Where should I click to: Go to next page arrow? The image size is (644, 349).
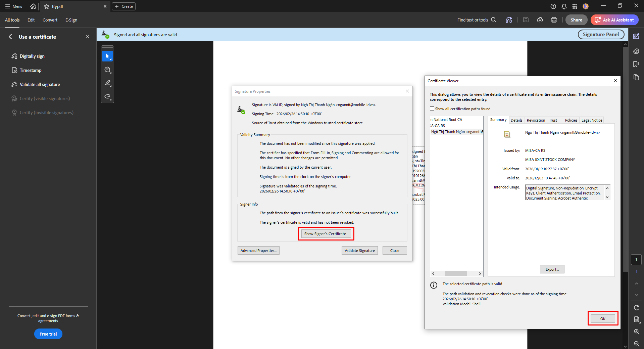coord(637,295)
